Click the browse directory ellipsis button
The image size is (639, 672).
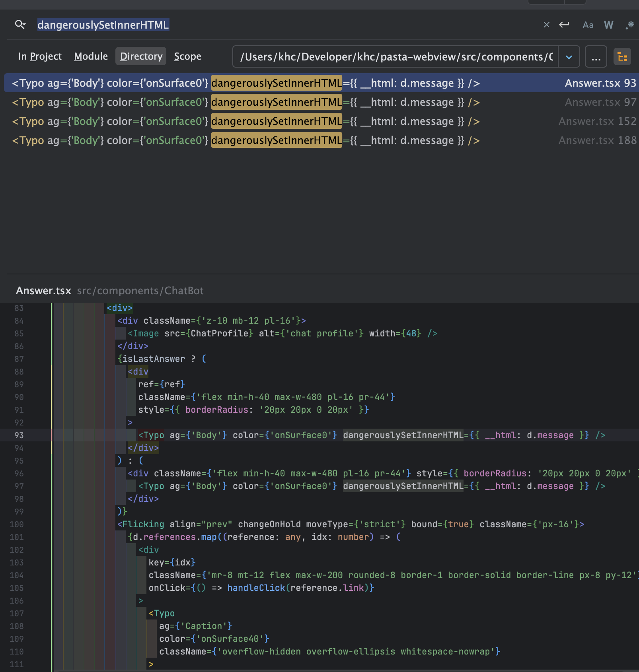(x=596, y=57)
